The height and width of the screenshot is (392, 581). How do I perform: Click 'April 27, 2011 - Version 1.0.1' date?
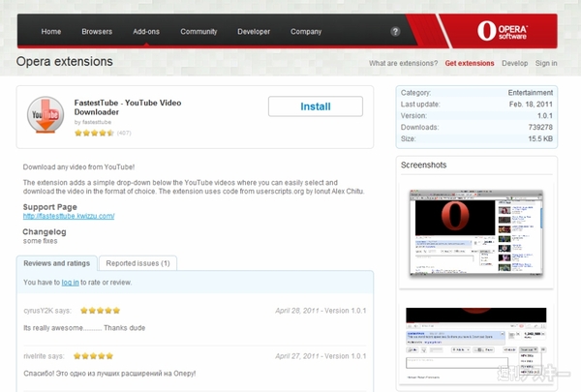(321, 356)
